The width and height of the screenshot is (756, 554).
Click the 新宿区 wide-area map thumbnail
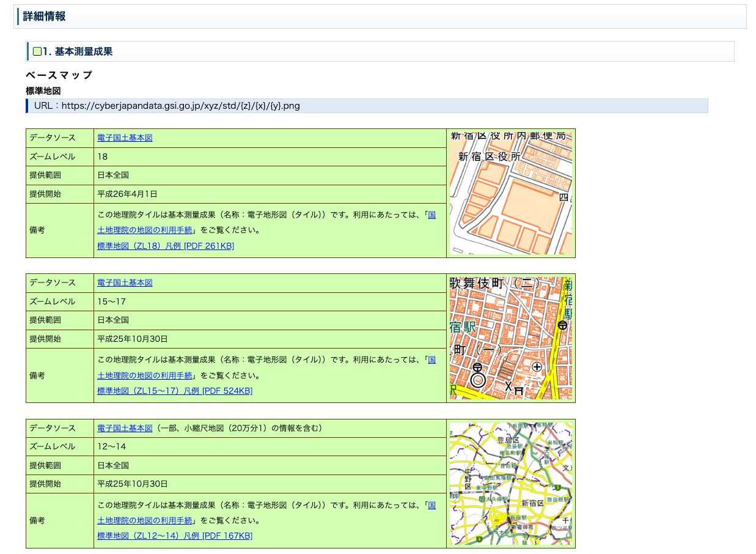coord(511,483)
